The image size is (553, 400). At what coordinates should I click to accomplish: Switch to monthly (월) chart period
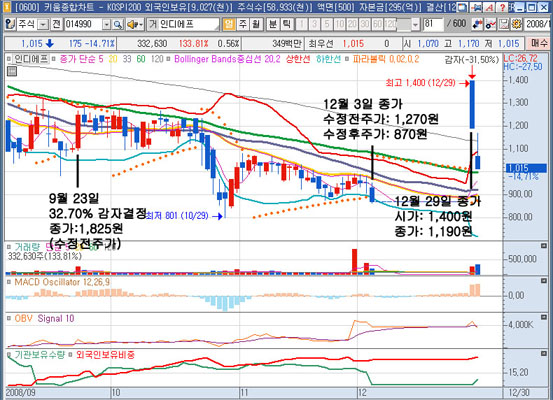(255, 24)
